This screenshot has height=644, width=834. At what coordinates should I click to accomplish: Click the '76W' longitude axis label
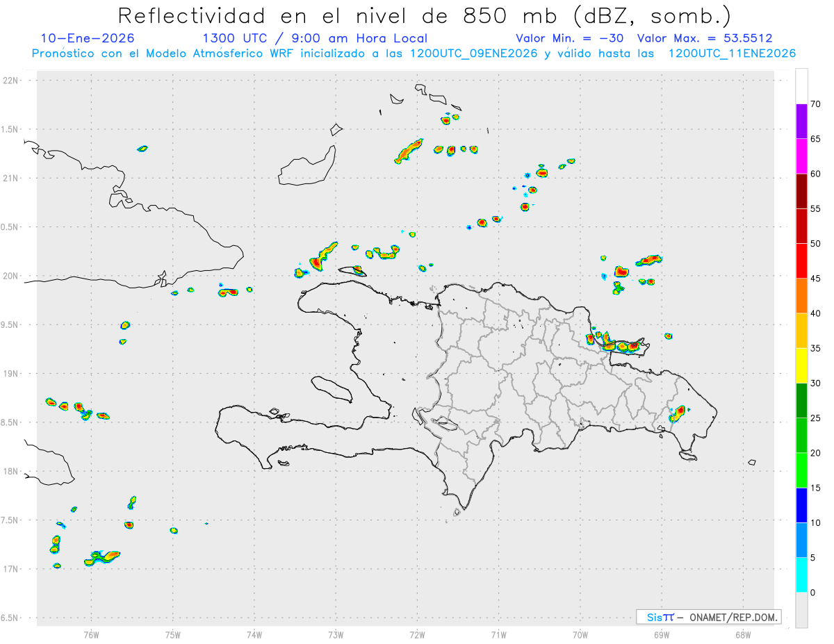pyautogui.click(x=91, y=634)
